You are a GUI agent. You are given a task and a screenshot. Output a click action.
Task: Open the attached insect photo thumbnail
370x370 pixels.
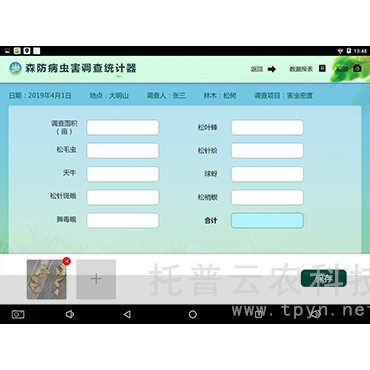[x=46, y=279]
